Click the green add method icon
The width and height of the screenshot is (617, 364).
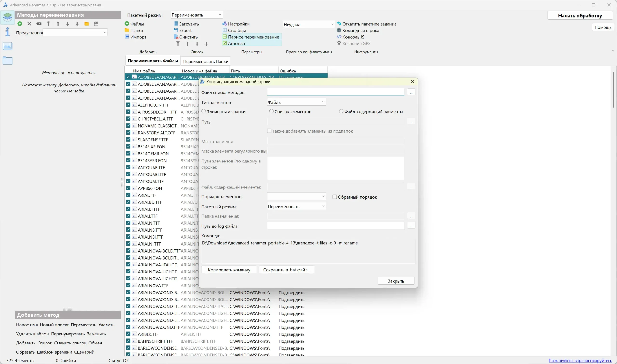tap(20, 24)
